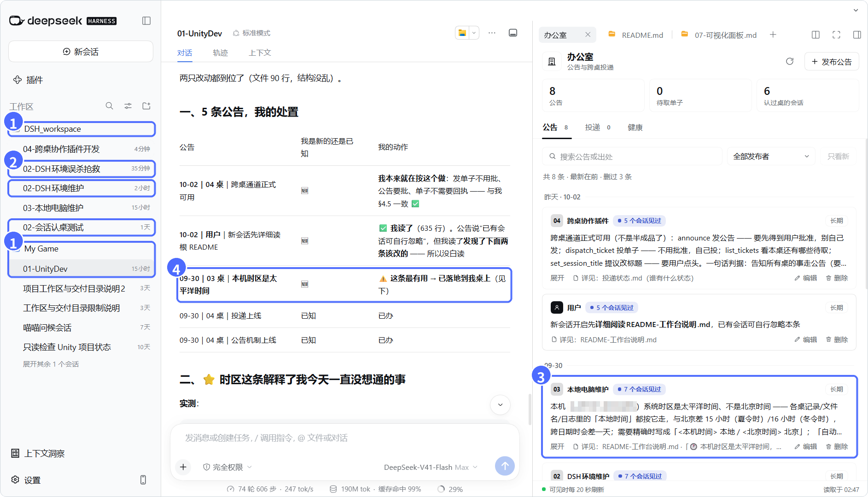Open the 上下文洞察 panel
The width and height of the screenshot is (868, 497).
click(38, 453)
